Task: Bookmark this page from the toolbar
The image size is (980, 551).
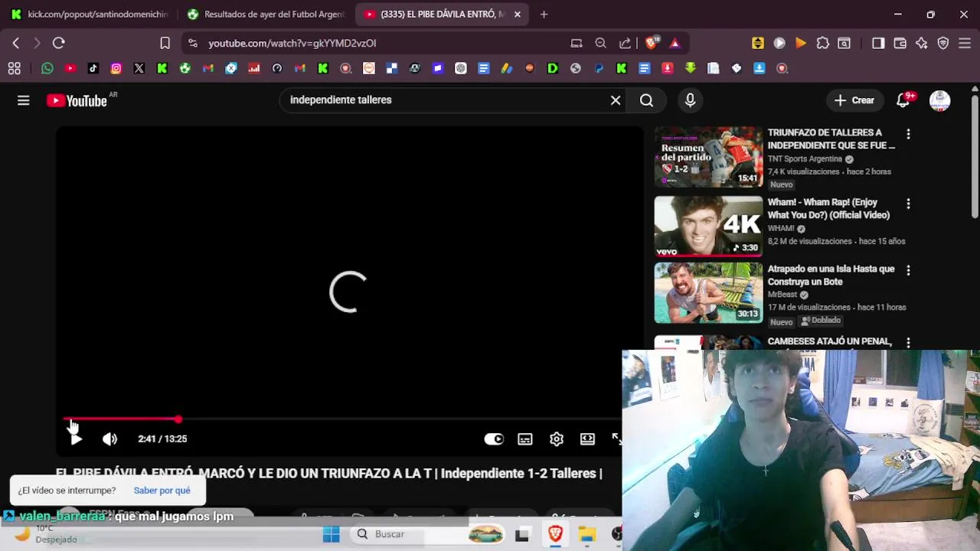Action: pyautogui.click(x=165, y=44)
